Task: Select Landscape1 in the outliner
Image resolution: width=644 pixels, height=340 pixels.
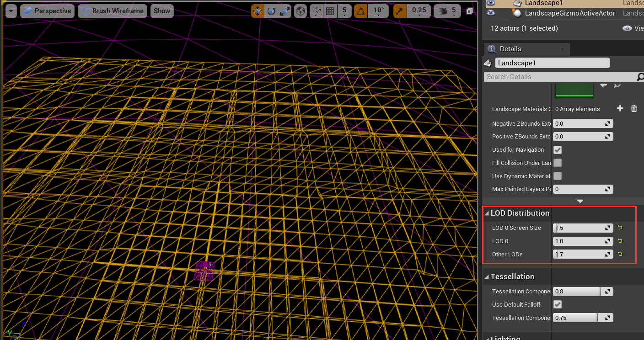Action: pyautogui.click(x=543, y=3)
